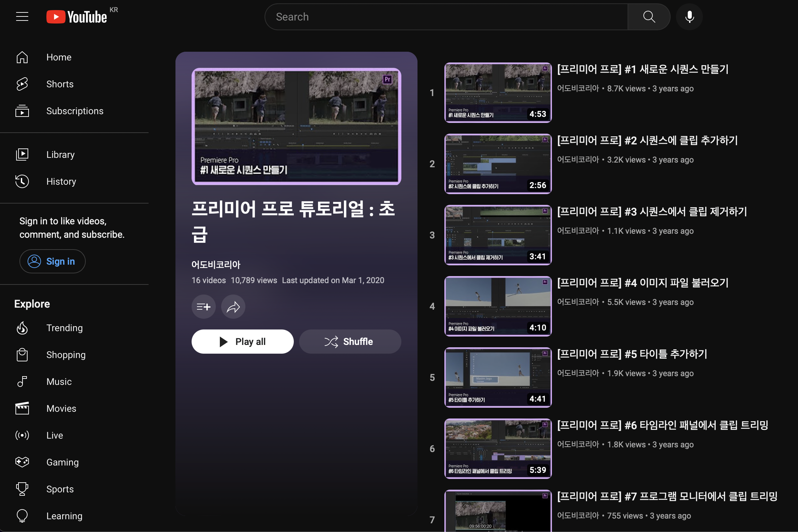Click the YouTube logo
798x532 pixels.
click(77, 17)
